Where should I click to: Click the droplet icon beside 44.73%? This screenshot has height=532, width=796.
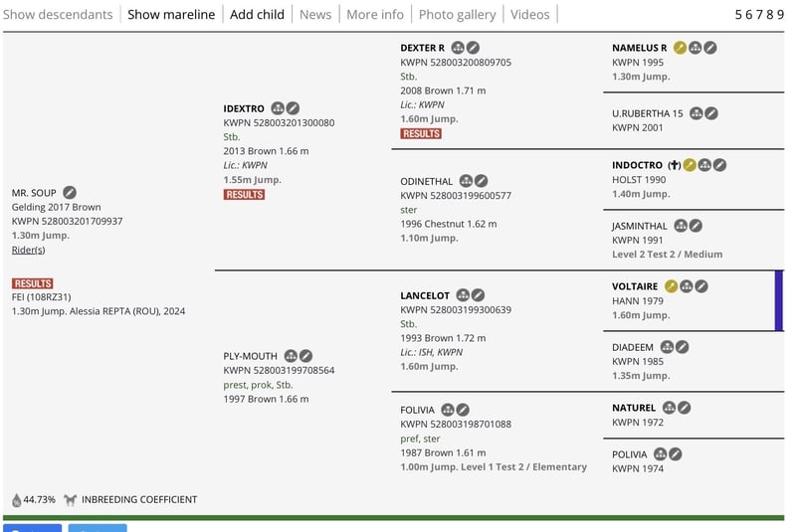pyautogui.click(x=16, y=500)
